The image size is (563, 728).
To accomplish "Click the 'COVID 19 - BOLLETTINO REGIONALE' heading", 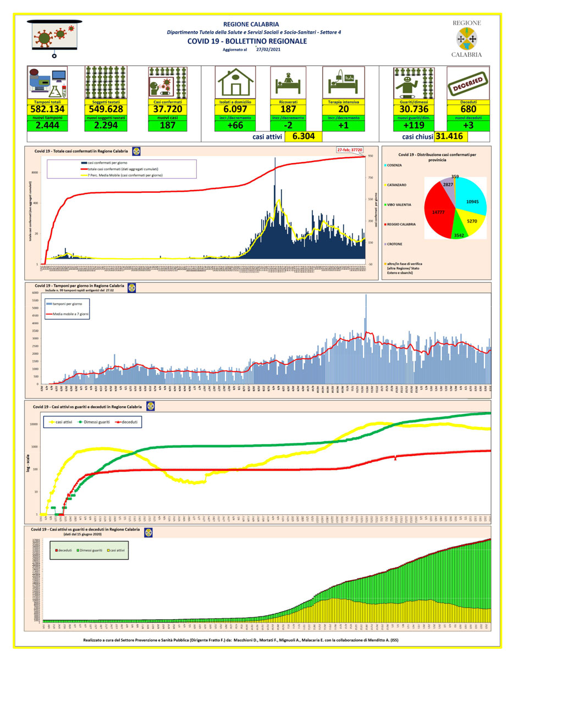I will point(247,41).
